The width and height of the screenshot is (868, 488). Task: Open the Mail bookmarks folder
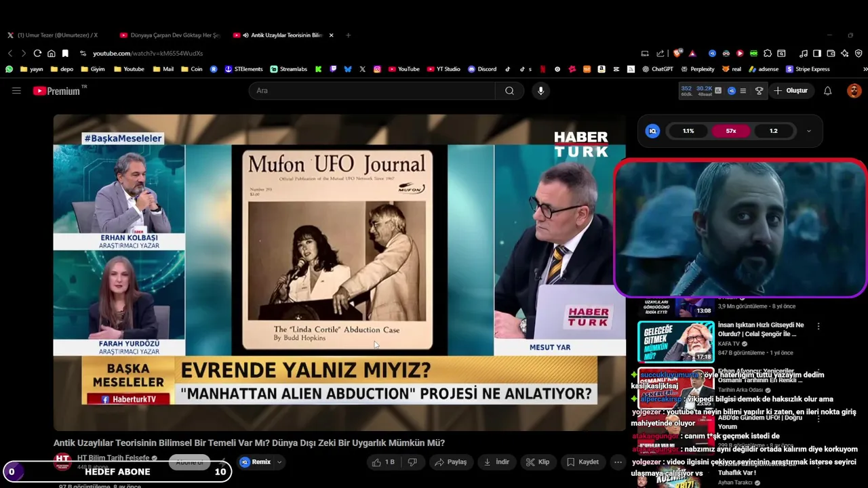[163, 68]
